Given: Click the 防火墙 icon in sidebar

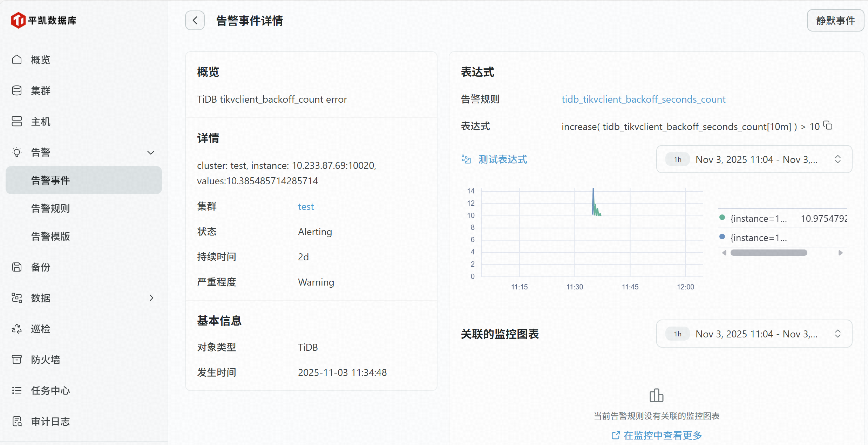Looking at the screenshot, I should [x=17, y=360].
